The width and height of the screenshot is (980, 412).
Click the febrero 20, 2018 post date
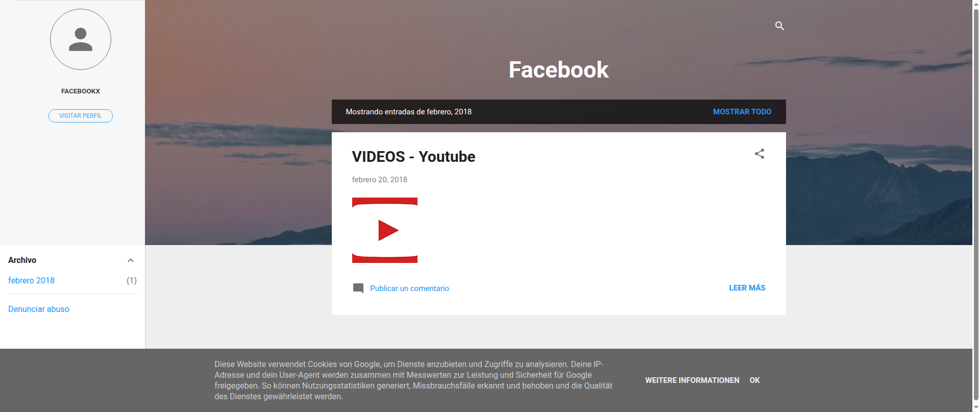[379, 180]
